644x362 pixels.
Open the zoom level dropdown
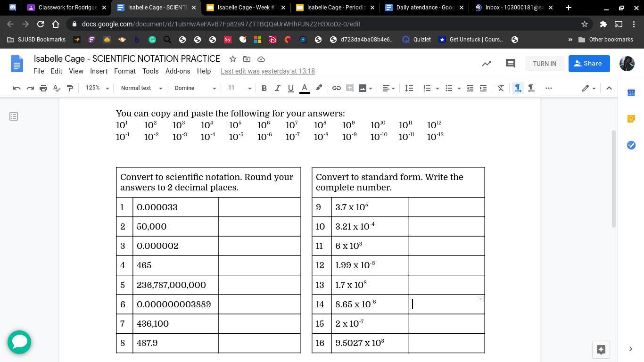pos(97,88)
